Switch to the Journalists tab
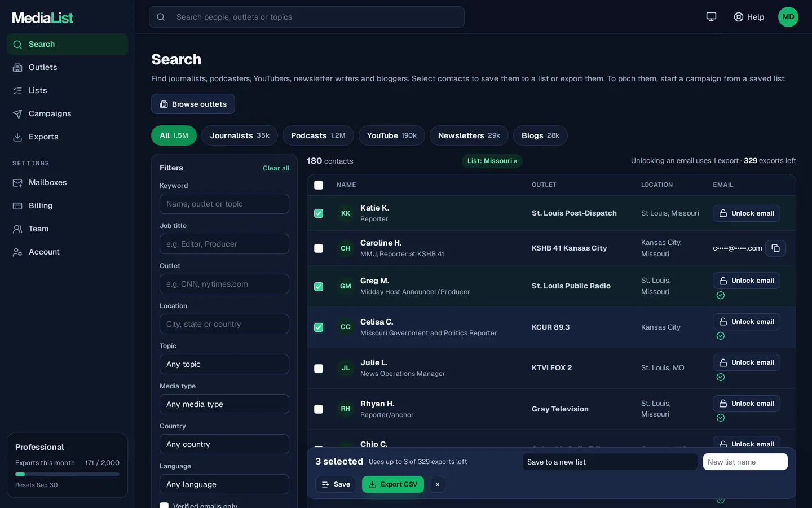The height and width of the screenshot is (508, 812). [240, 135]
